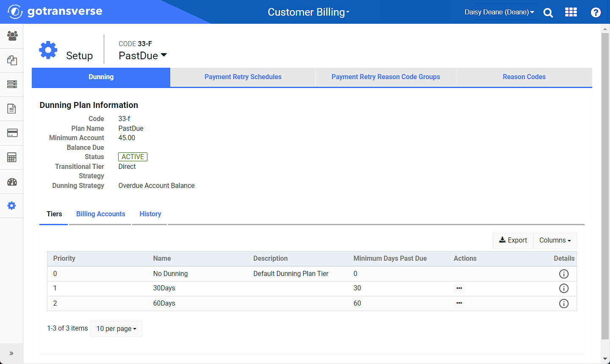View details info icon for No Dunning
The height and width of the screenshot is (364, 610).
(x=564, y=274)
